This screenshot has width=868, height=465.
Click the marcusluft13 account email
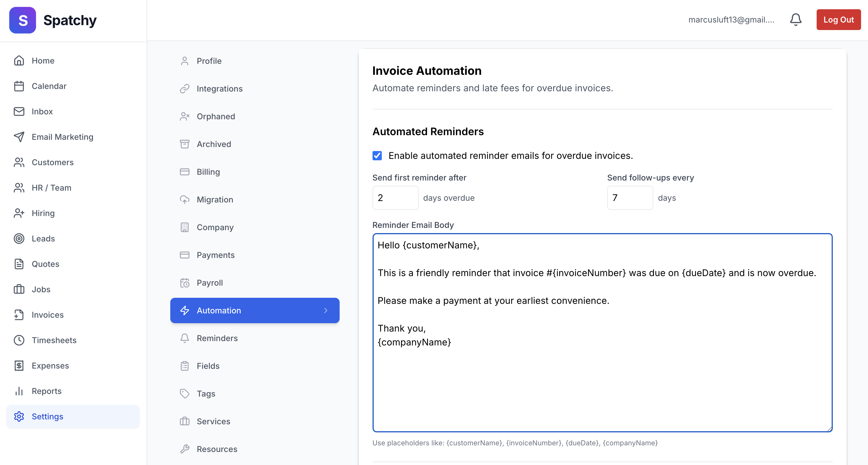pyautogui.click(x=731, y=20)
